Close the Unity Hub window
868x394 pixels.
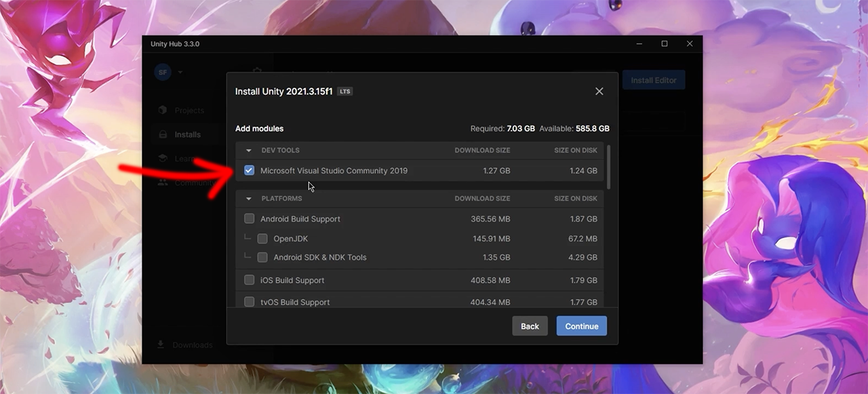tap(690, 43)
